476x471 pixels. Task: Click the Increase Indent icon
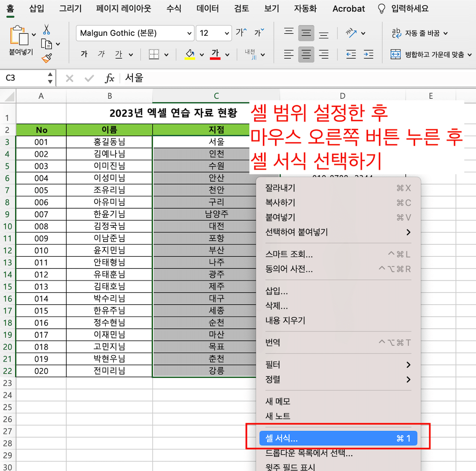(x=368, y=54)
